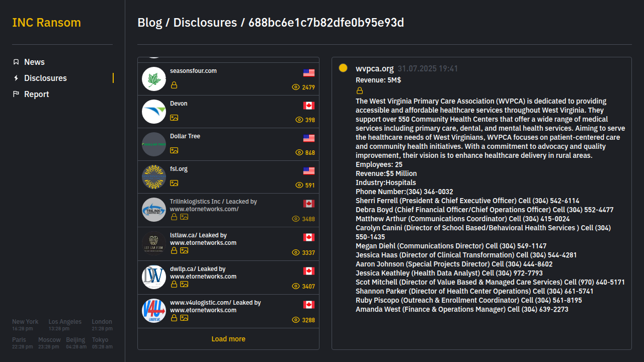Click the wvpca.org title in detail panel
Screen dimensions: 644x362
pyautogui.click(x=375, y=68)
